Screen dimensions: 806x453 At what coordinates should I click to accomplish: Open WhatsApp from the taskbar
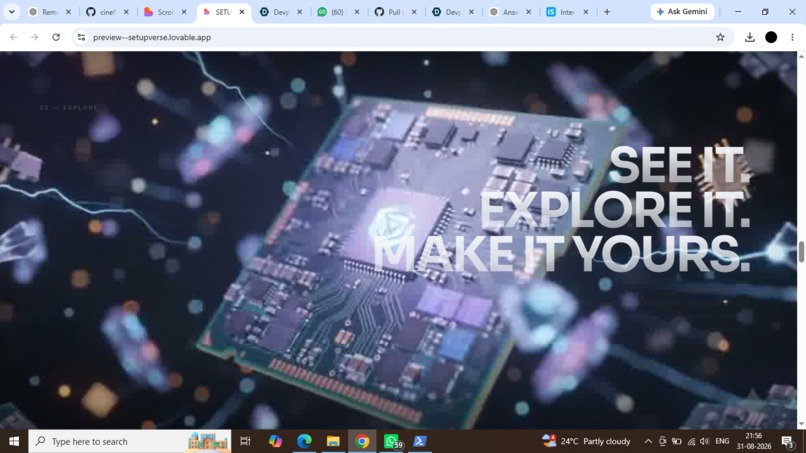392,441
